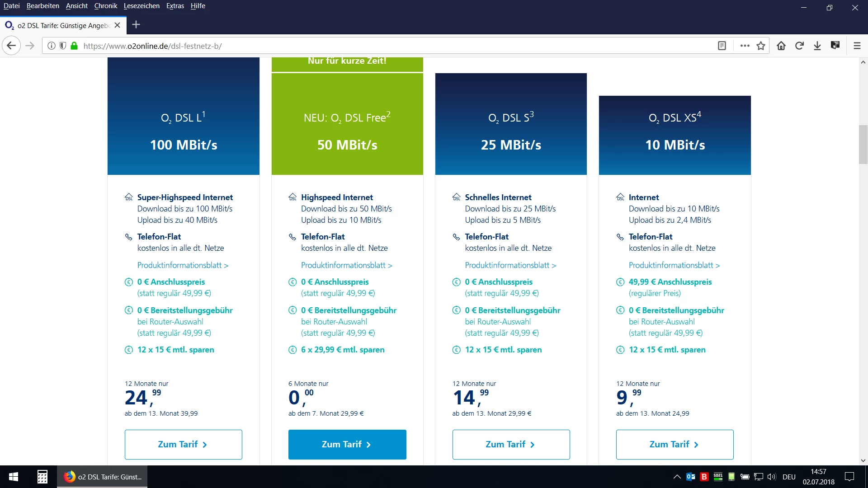The image size is (868, 488).
Task: Bookmark this page with star icon
Action: pos(761,46)
